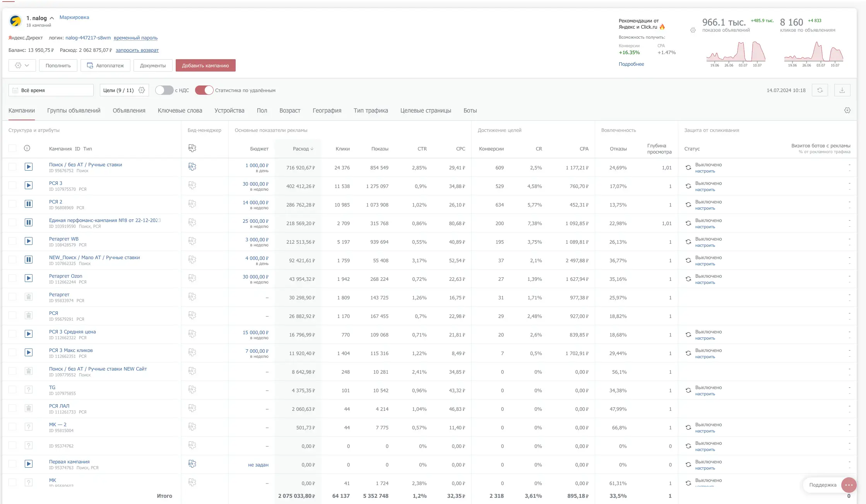Switch to the География tab

[327, 111]
